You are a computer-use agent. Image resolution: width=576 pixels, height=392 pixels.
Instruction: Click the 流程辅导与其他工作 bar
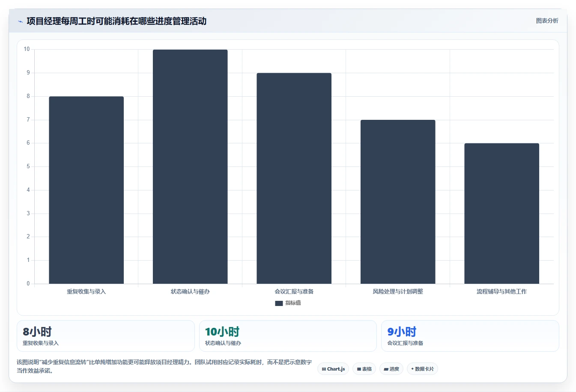tap(501, 213)
